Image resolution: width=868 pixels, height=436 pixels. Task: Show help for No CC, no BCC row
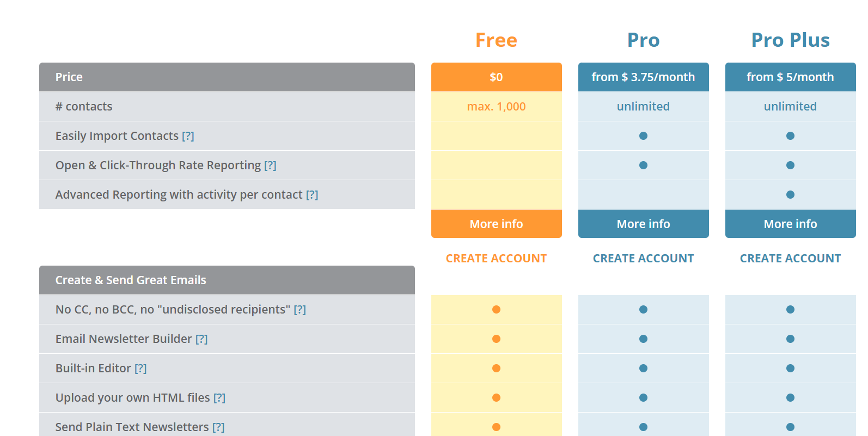coord(300,310)
